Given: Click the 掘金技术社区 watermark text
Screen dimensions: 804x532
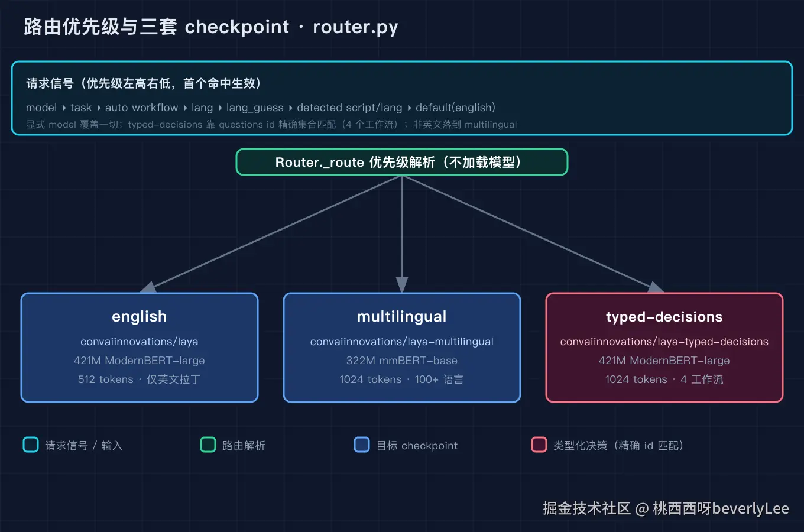Looking at the screenshot, I should 587,508.
